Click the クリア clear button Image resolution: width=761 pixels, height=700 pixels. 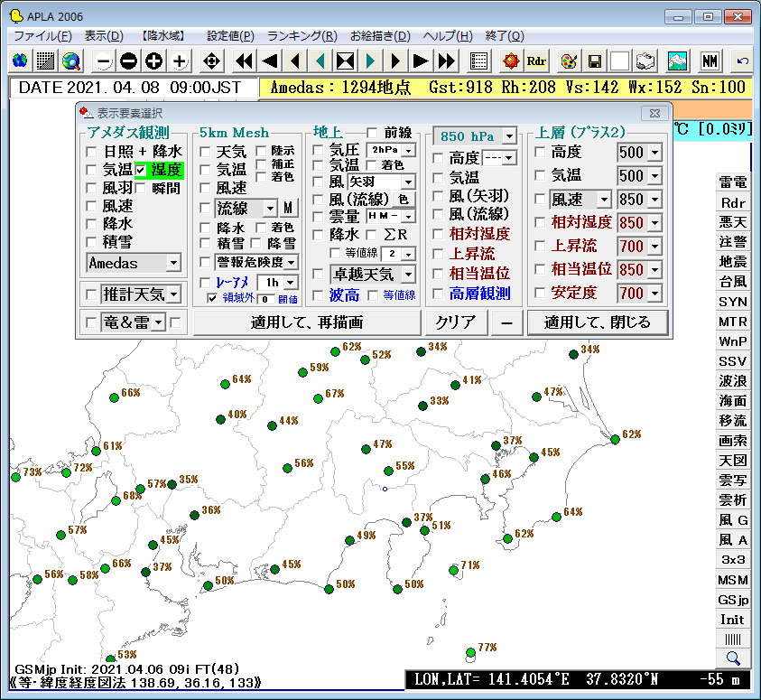point(456,322)
